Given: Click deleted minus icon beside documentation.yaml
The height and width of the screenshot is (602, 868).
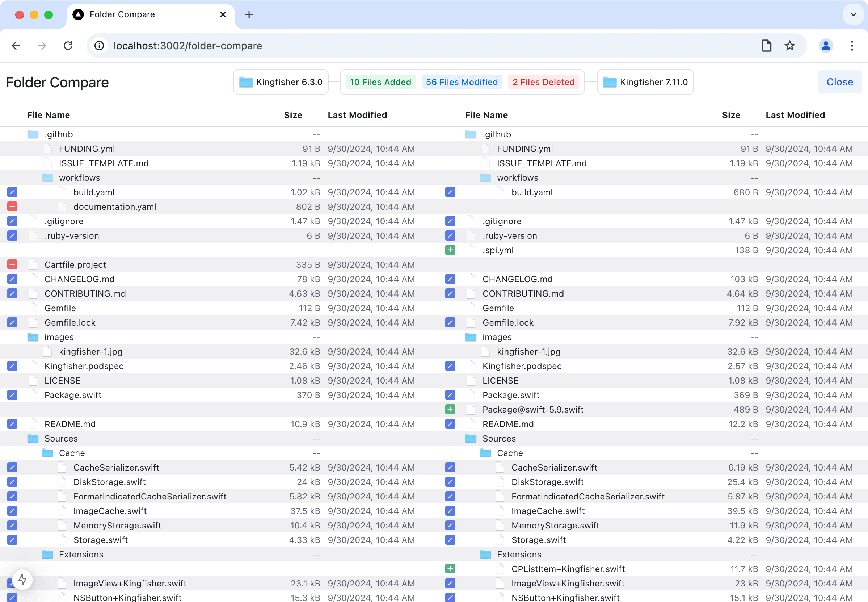Looking at the screenshot, I should pyautogui.click(x=12, y=206).
